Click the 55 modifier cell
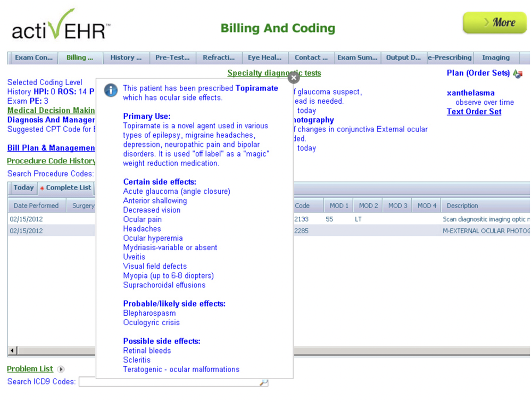This screenshot has width=532, height=403. pyautogui.click(x=329, y=219)
